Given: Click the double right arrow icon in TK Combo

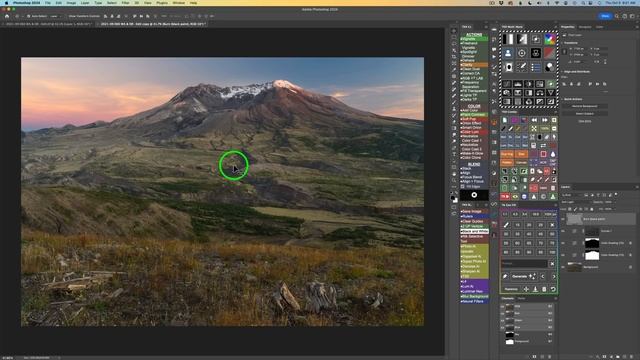Looking at the screenshot, I should pos(544,120).
